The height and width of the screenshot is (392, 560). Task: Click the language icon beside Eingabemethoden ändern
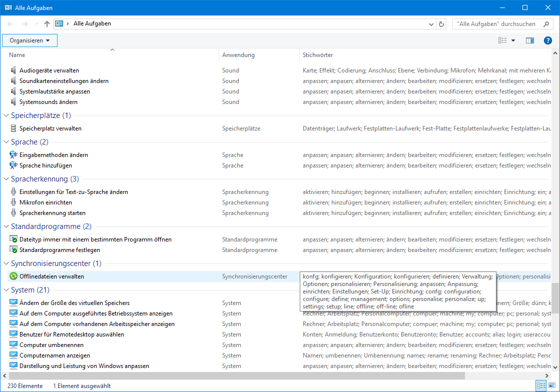tap(13, 155)
